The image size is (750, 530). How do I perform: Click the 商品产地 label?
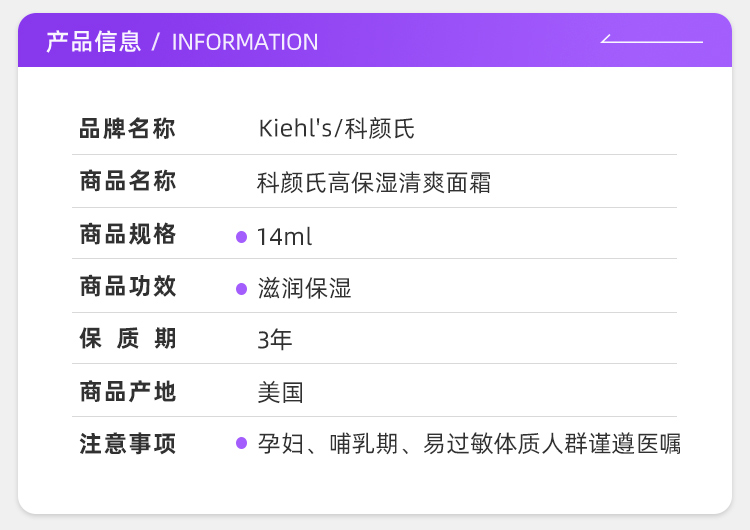pyautogui.click(x=128, y=392)
